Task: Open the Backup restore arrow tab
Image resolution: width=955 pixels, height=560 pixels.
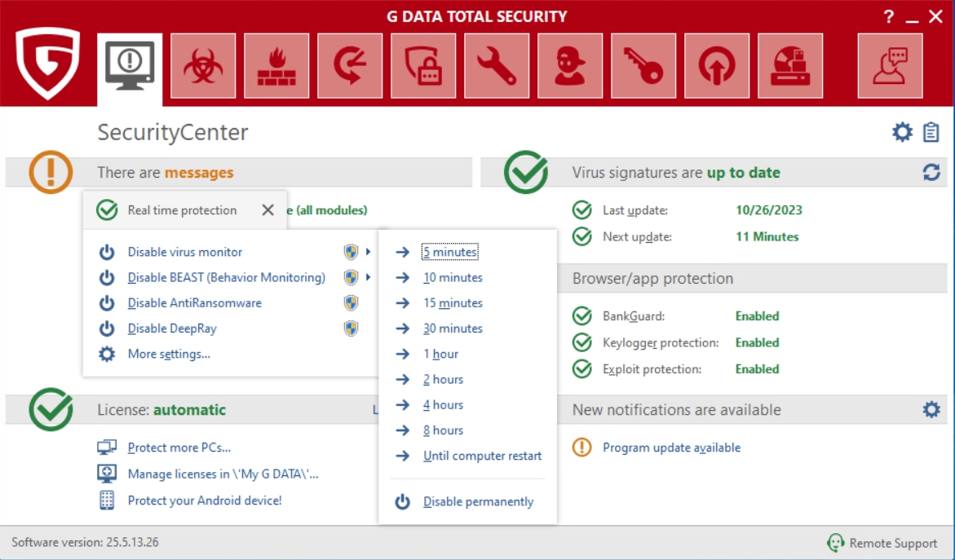Action: pos(350,66)
